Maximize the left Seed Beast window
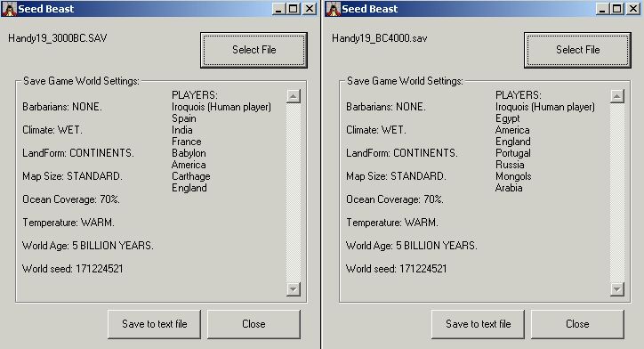644x349 pixels. coord(294,9)
